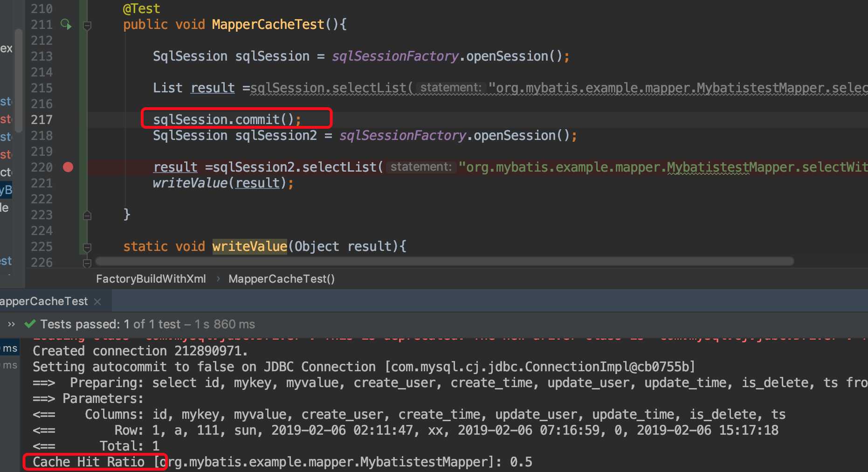Click the sqlSessionFactory reference on line 213
This screenshot has height=472, width=868.
tap(395, 56)
